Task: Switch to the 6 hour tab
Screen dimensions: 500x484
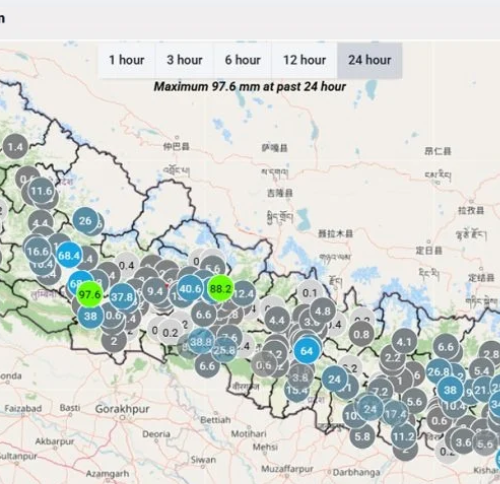Action: (242, 60)
